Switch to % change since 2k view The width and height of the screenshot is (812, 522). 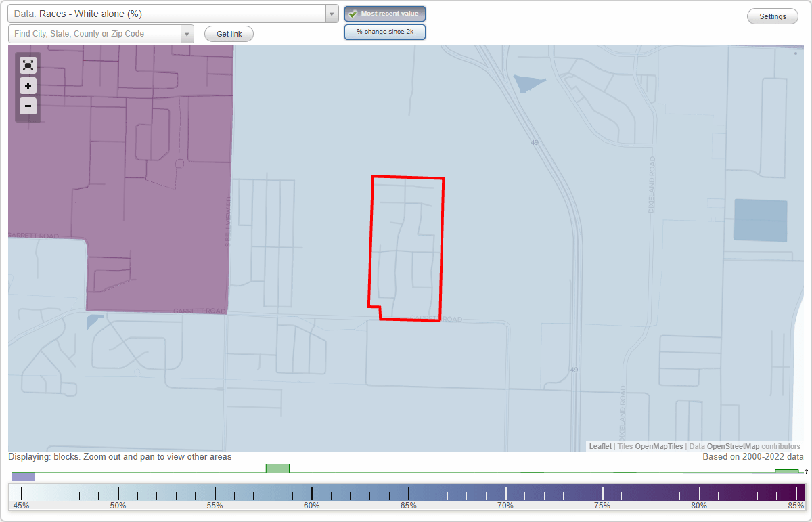point(384,31)
